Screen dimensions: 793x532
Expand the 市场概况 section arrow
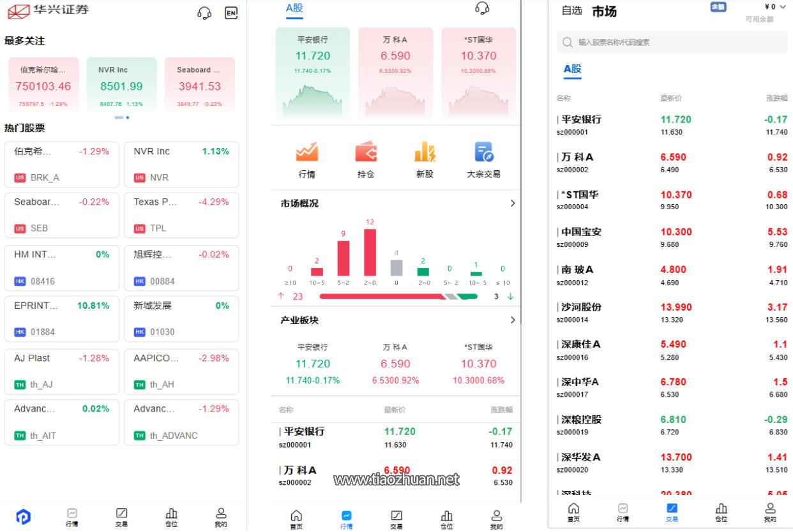click(x=512, y=203)
